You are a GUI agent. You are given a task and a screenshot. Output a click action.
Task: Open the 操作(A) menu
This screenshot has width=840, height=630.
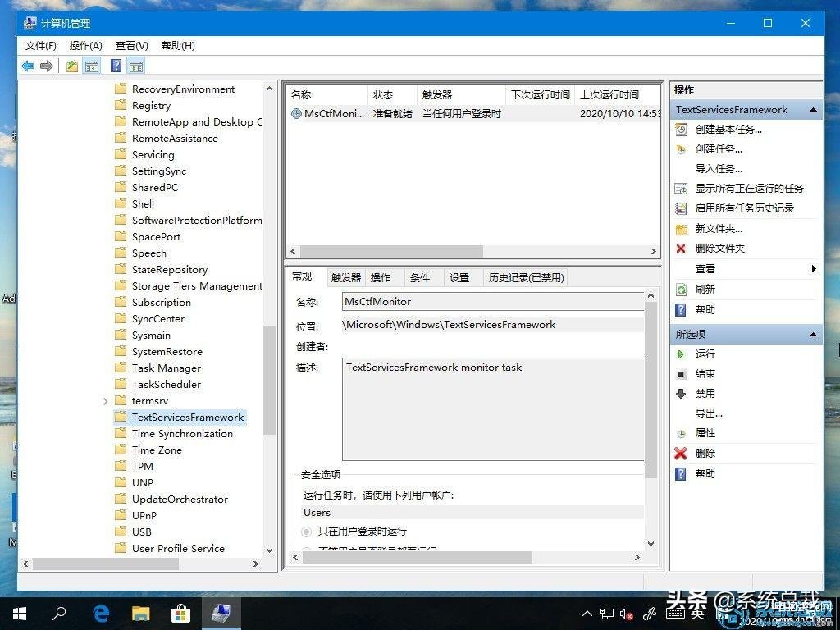[85, 46]
